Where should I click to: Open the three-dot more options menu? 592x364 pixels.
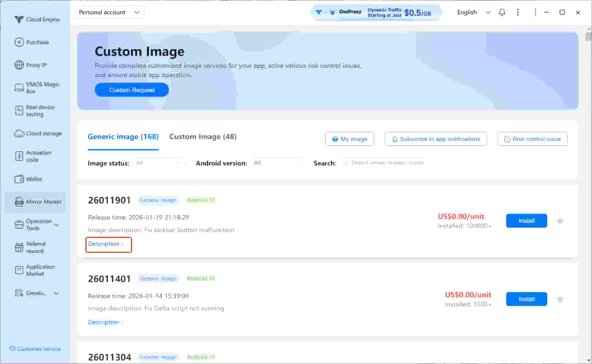pyautogui.click(x=518, y=12)
